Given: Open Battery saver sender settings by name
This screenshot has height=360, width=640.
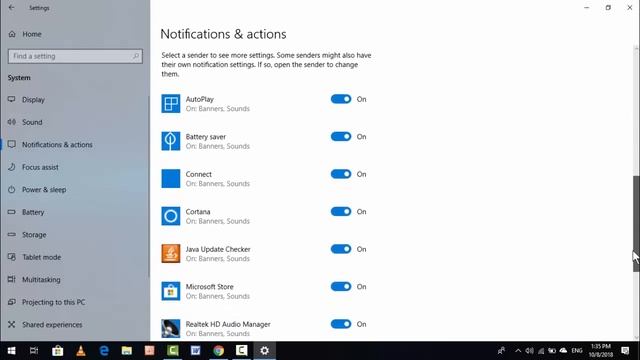Looking at the screenshot, I should [206, 137].
